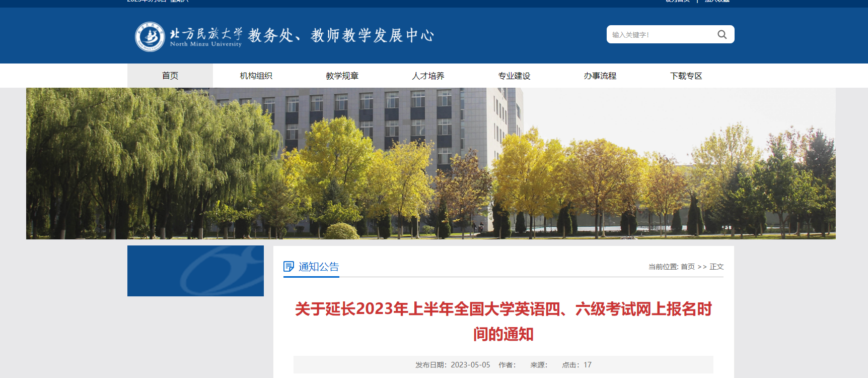Click the 首页 breadcrumb link
The image size is (868, 378).
tap(687, 267)
